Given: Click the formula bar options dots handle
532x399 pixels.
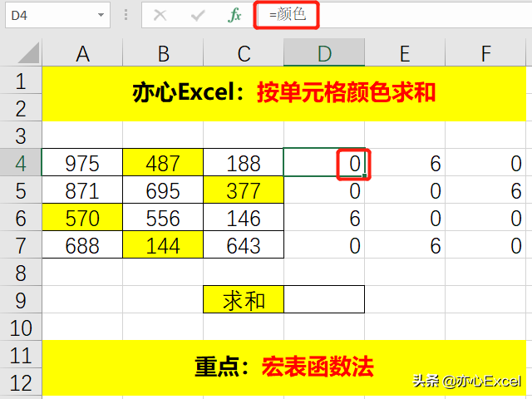Looking at the screenshot, I should [x=126, y=15].
